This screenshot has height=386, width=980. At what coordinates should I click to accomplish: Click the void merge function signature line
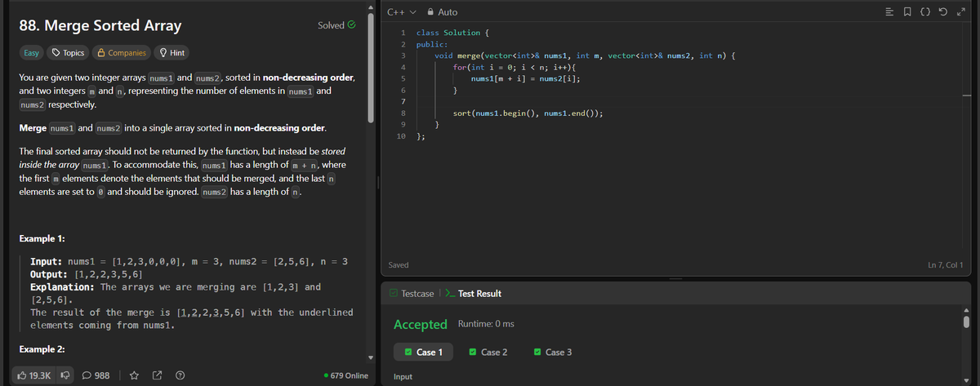(585, 55)
